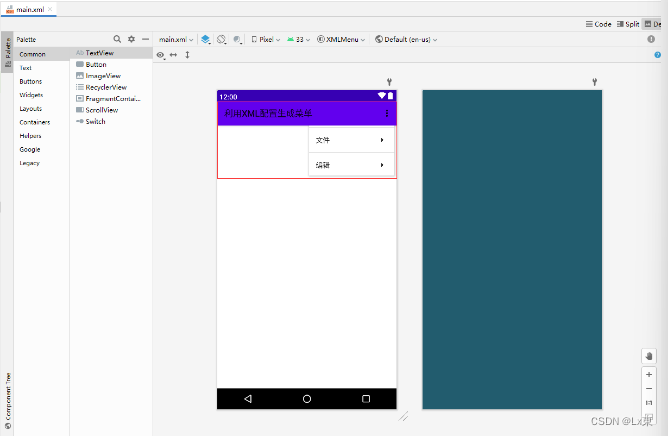Viewport: 668px width, 436px height.
Task: Pick the Button component
Action: point(112,64)
